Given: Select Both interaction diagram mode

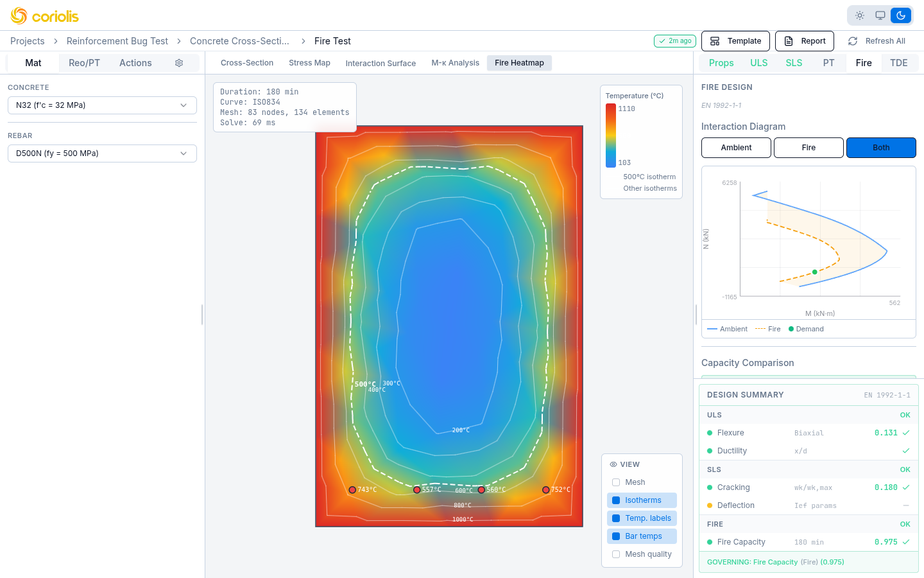Looking at the screenshot, I should [881, 148].
